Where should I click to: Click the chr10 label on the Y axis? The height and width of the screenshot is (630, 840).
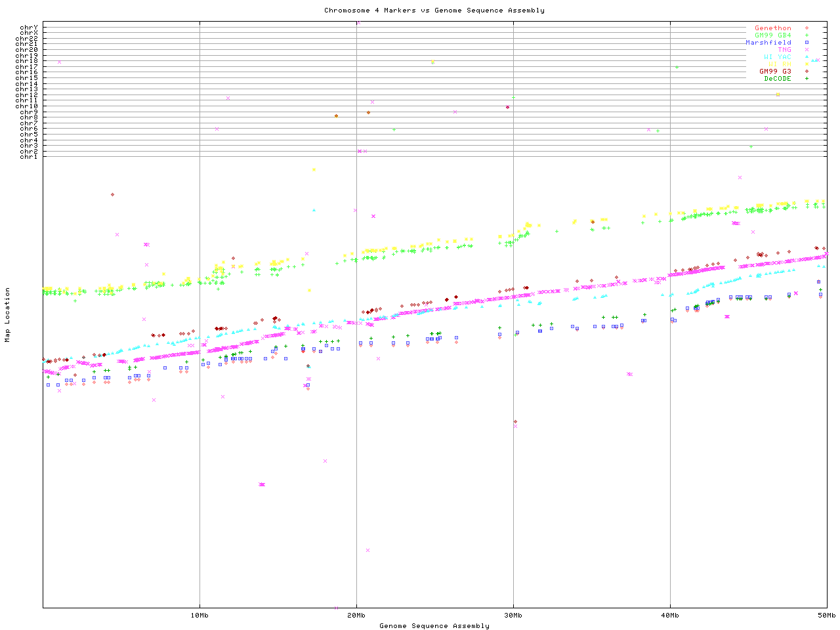27,106
